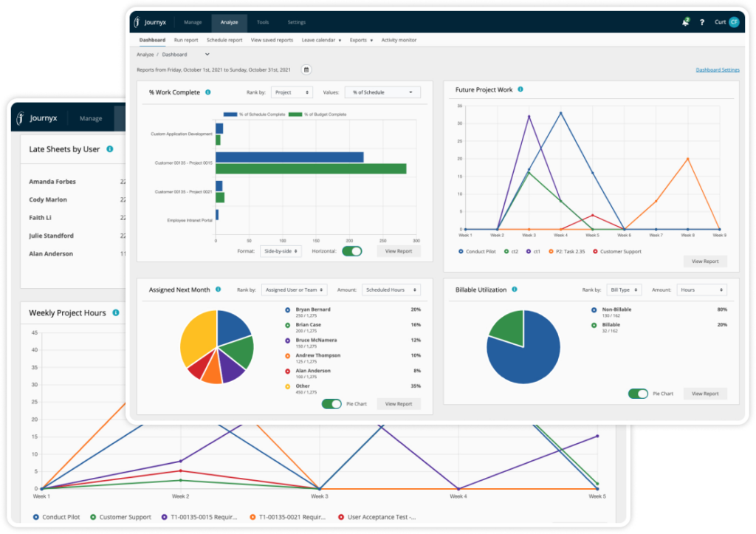Open help via the question mark icon
The height and width of the screenshot is (534, 756).
coord(701,22)
